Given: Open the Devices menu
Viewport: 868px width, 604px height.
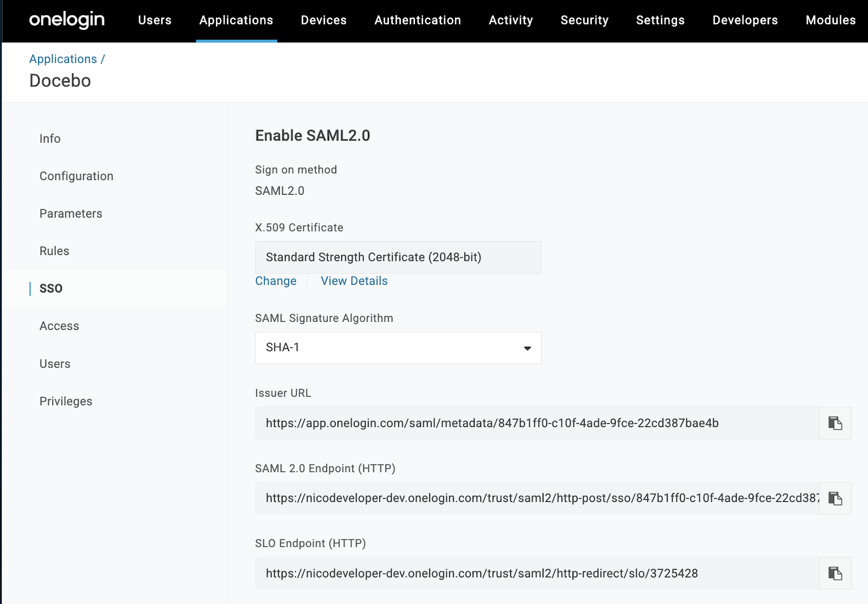Looking at the screenshot, I should 324,20.
